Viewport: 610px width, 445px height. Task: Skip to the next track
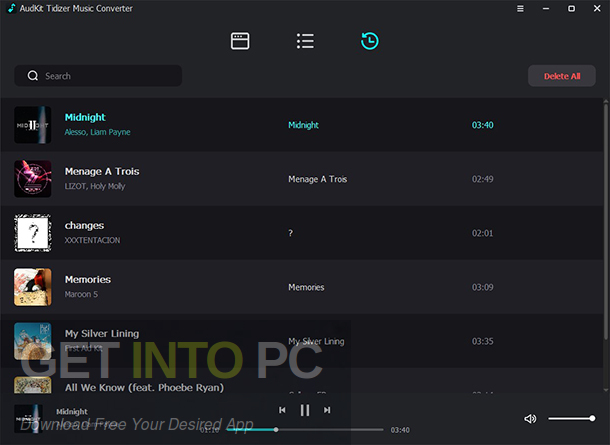pos(327,410)
